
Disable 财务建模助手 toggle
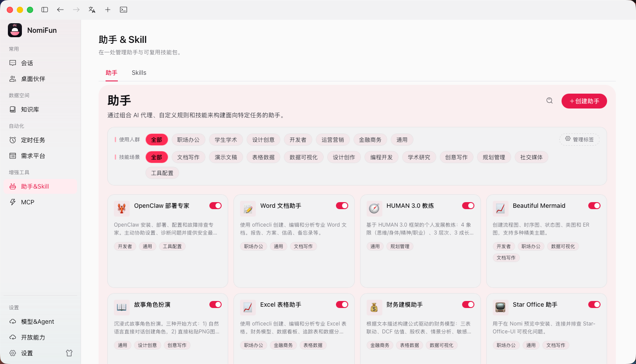tap(468, 304)
